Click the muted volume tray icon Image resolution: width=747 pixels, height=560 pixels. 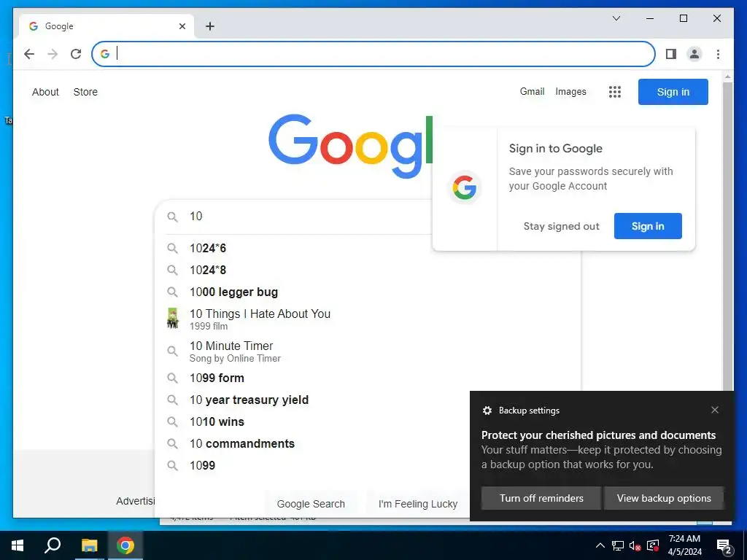(635, 545)
